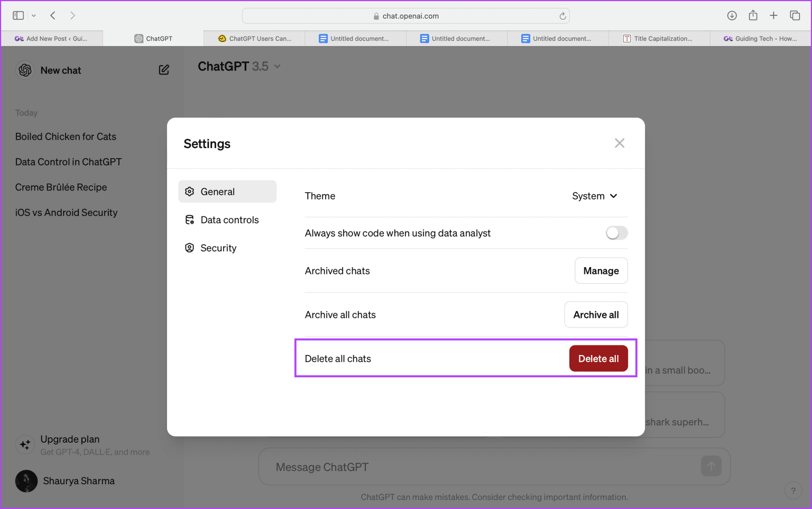812x509 pixels.
Task: Click the Upgrade plan sparkles icon
Action: point(25,444)
